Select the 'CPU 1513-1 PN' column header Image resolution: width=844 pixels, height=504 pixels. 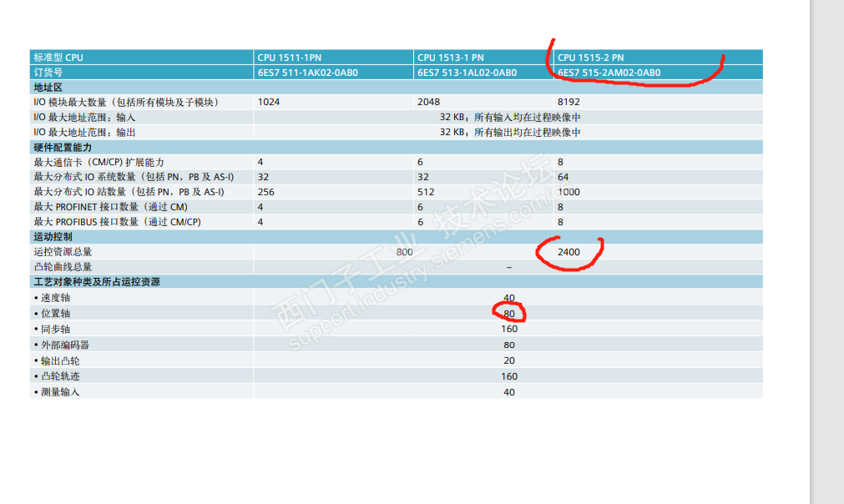pyautogui.click(x=451, y=57)
